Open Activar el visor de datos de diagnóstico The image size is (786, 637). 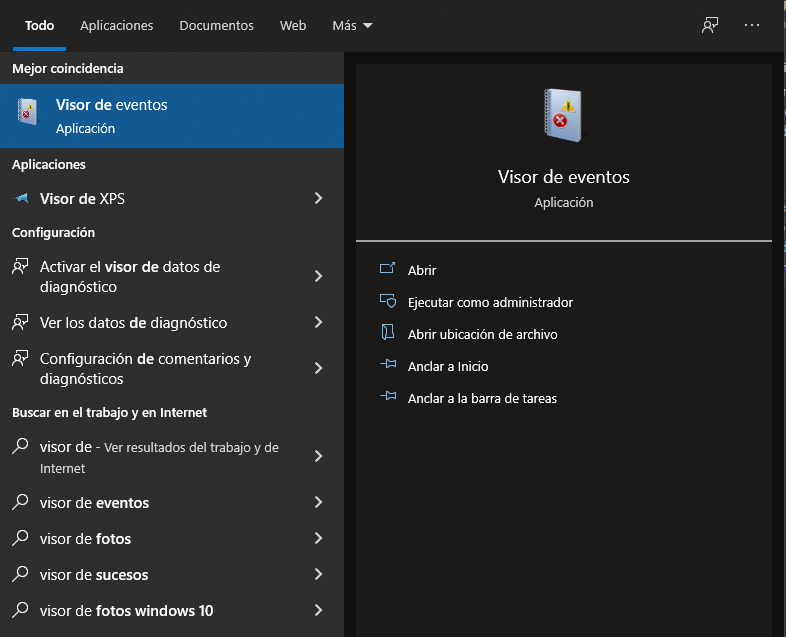pos(150,277)
